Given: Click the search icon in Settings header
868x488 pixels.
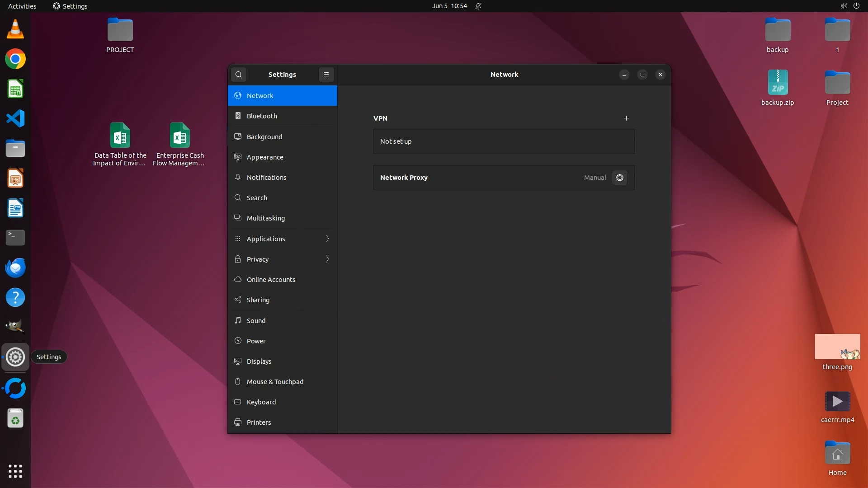Looking at the screenshot, I should (238, 75).
